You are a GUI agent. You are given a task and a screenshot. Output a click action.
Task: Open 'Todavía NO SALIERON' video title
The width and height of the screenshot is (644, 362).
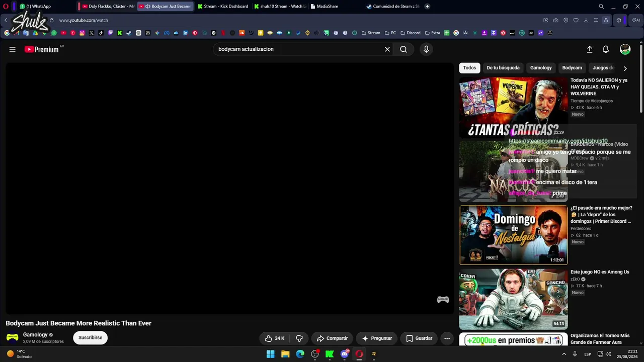[599, 87]
